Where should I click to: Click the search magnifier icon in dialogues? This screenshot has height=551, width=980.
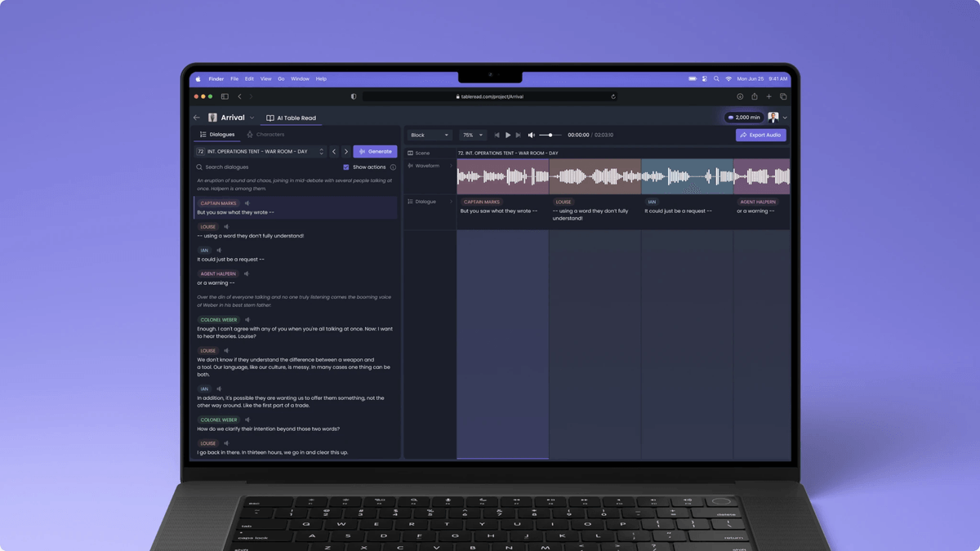[199, 167]
